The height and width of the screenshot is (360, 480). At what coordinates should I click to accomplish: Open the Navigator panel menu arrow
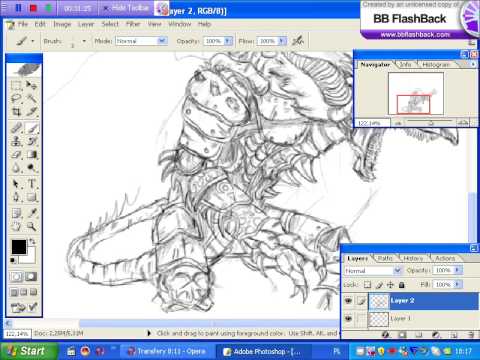click(473, 65)
